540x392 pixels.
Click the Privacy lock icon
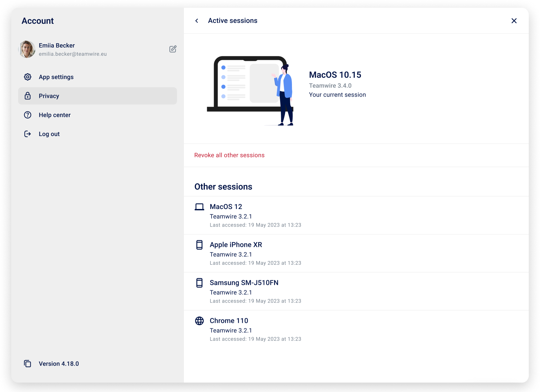[28, 96]
